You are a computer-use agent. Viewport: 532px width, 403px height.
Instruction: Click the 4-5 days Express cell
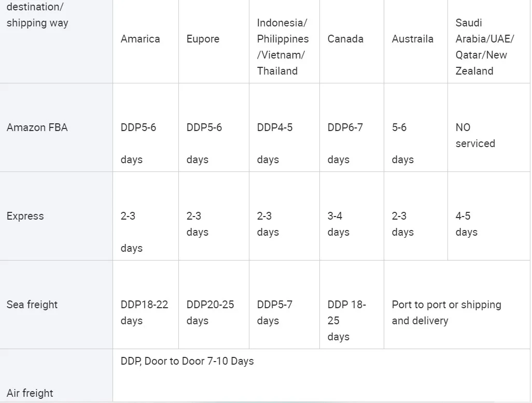(489, 216)
